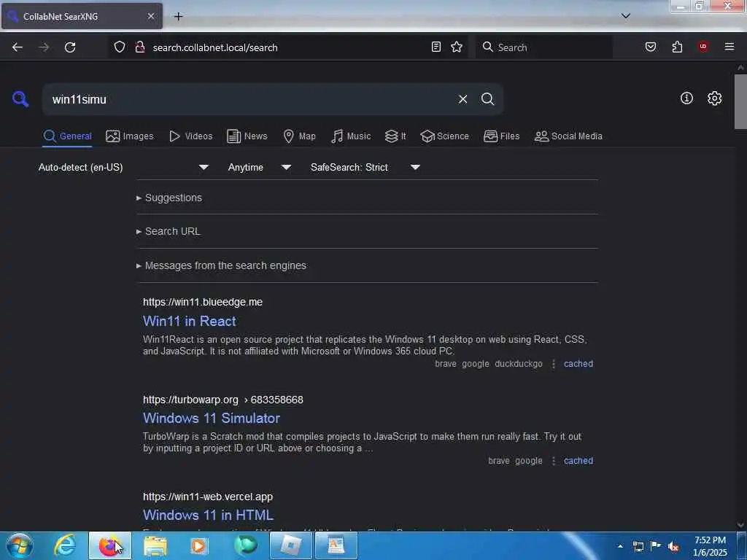
Task: Open the Pocket save icon
Action: tap(651, 47)
